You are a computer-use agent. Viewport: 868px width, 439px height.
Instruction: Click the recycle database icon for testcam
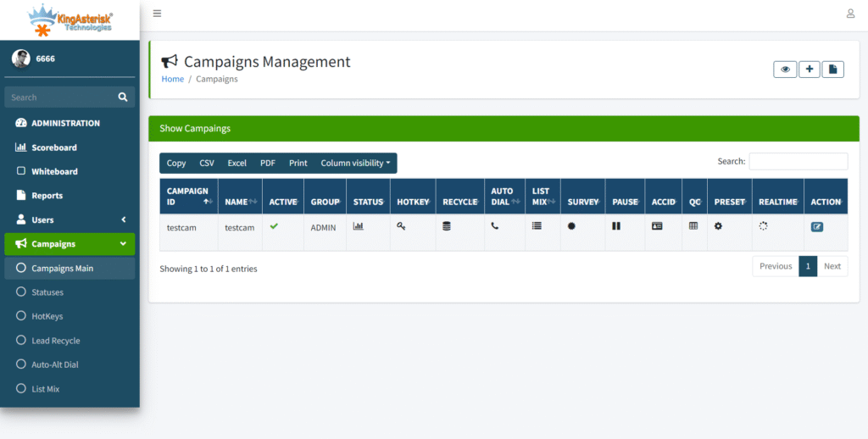tap(447, 226)
